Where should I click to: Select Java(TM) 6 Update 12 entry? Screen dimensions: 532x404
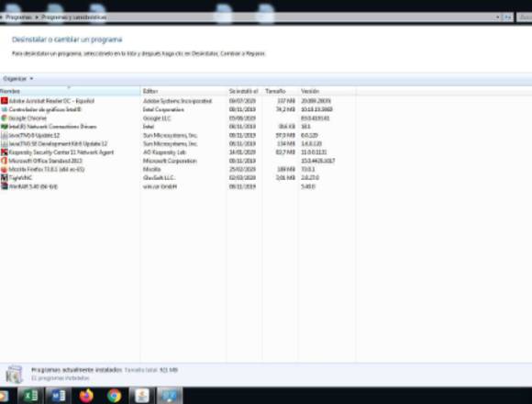34,135
